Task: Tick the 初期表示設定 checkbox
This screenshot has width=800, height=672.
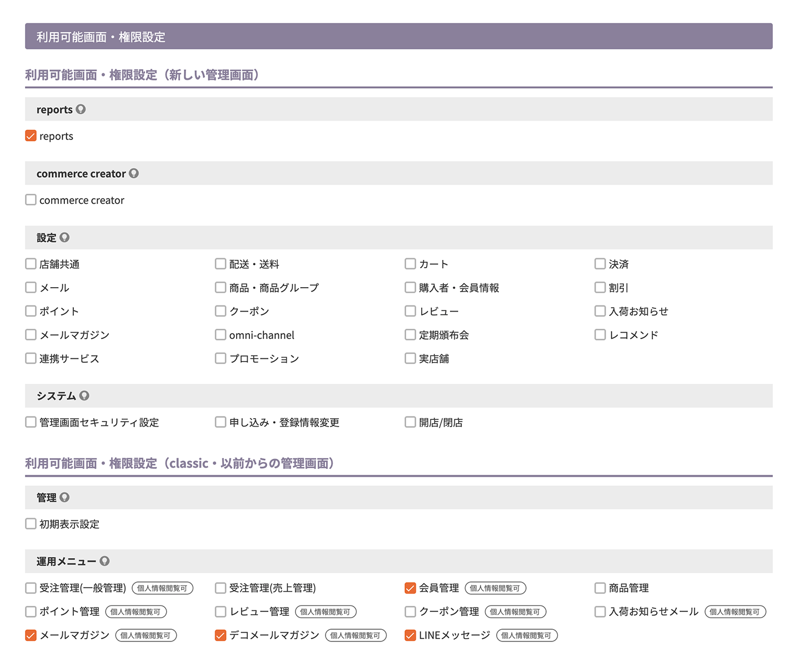Action: point(31,524)
